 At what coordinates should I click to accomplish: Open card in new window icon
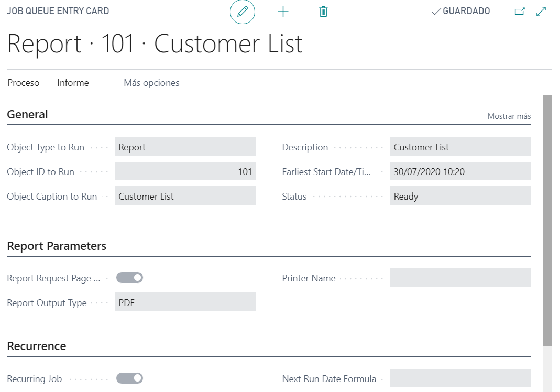coord(519,12)
